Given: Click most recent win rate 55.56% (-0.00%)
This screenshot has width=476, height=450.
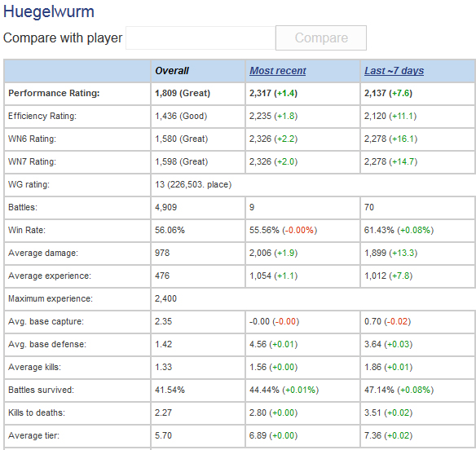Looking at the screenshot, I should (x=283, y=230).
